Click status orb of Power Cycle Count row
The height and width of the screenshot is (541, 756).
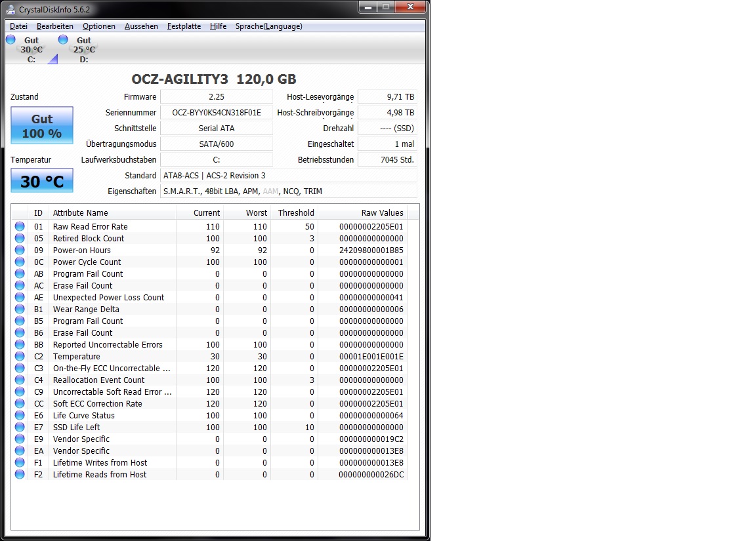pos(20,262)
